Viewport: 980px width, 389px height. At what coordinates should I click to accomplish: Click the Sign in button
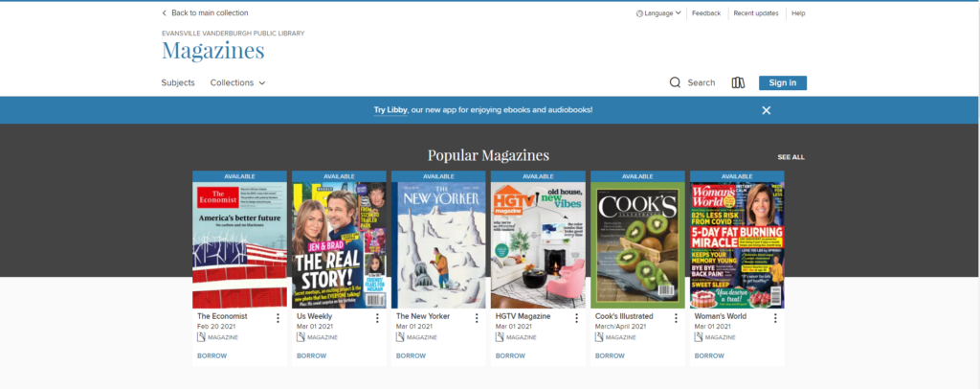tap(783, 82)
